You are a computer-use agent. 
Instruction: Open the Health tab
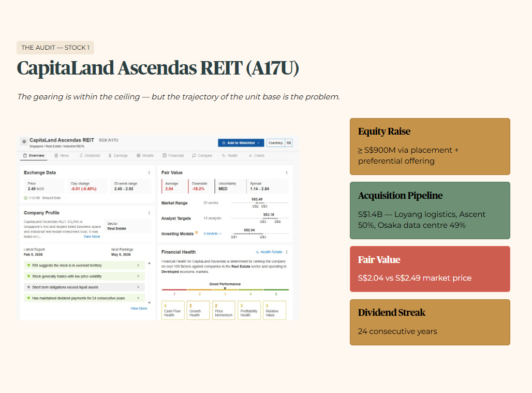point(230,155)
